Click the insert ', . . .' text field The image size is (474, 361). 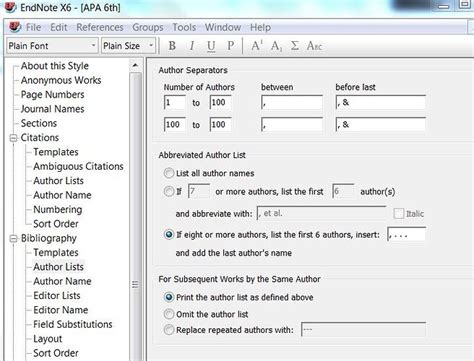pos(406,234)
